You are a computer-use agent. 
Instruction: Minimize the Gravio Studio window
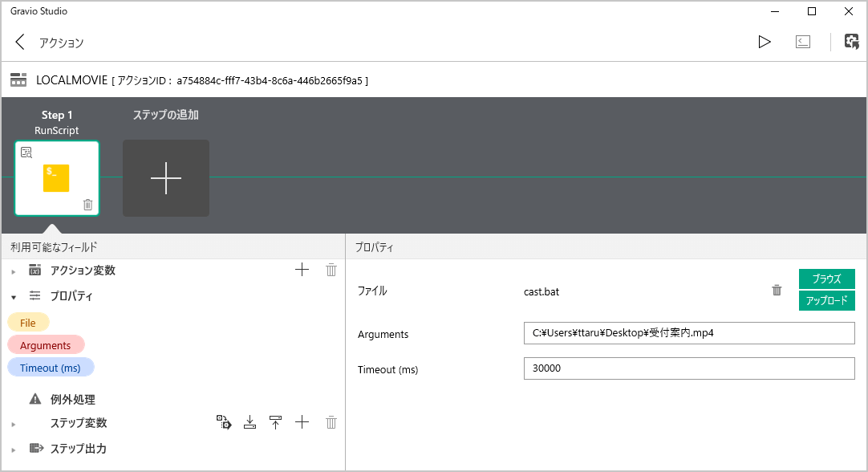[775, 11]
